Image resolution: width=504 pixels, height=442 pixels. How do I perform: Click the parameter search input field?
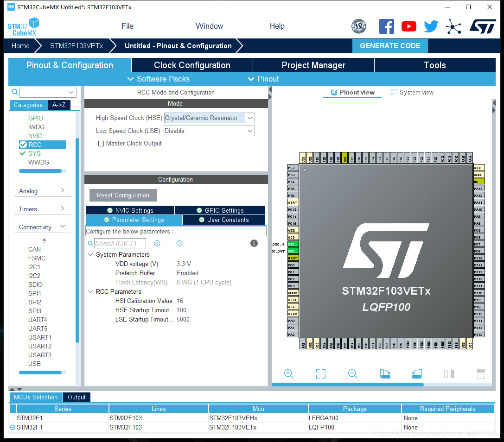tap(120, 244)
